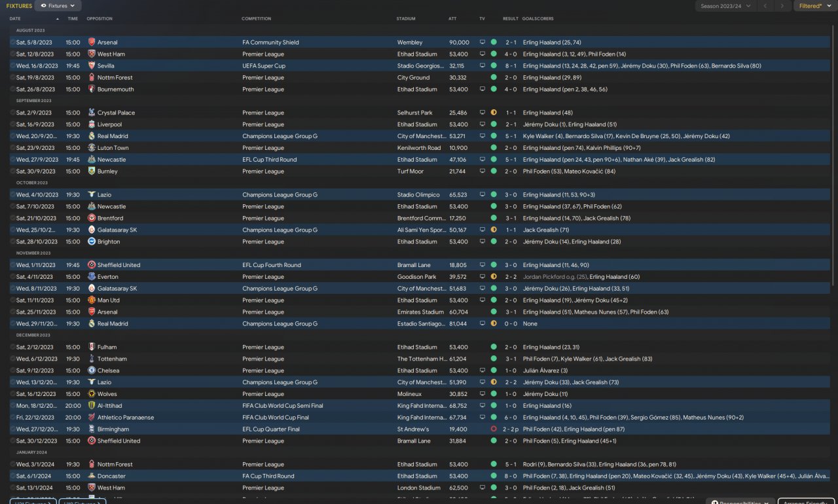Click the green win indicator in the Doncaster row

[x=494, y=477]
